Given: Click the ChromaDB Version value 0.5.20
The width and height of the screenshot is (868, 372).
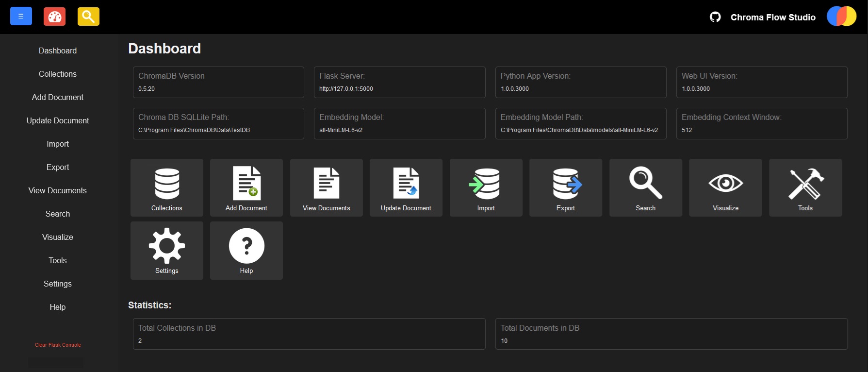Looking at the screenshot, I should pos(147,89).
